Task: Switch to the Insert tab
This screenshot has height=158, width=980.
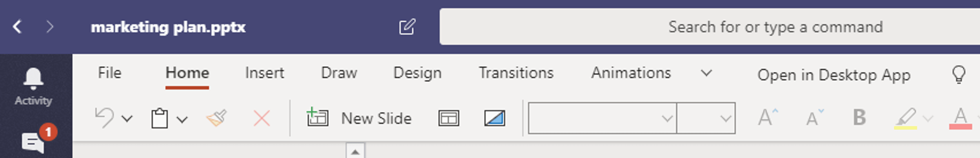Action: [265, 73]
